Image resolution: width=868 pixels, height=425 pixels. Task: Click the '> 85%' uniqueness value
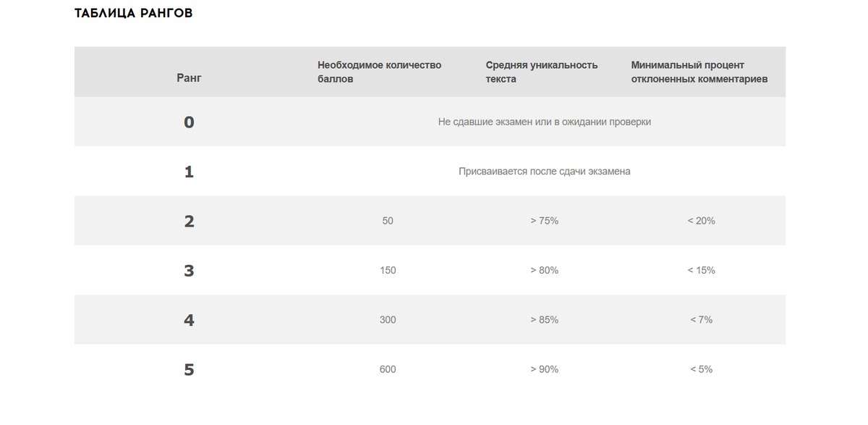pos(545,320)
